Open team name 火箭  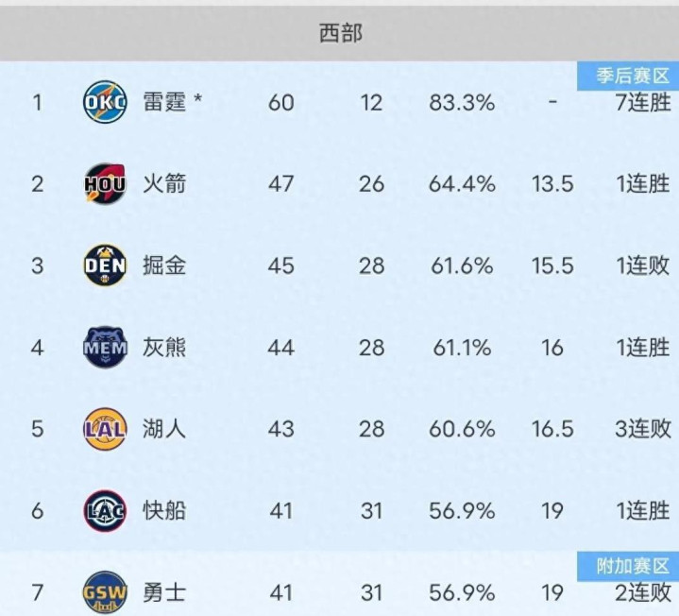[164, 183]
